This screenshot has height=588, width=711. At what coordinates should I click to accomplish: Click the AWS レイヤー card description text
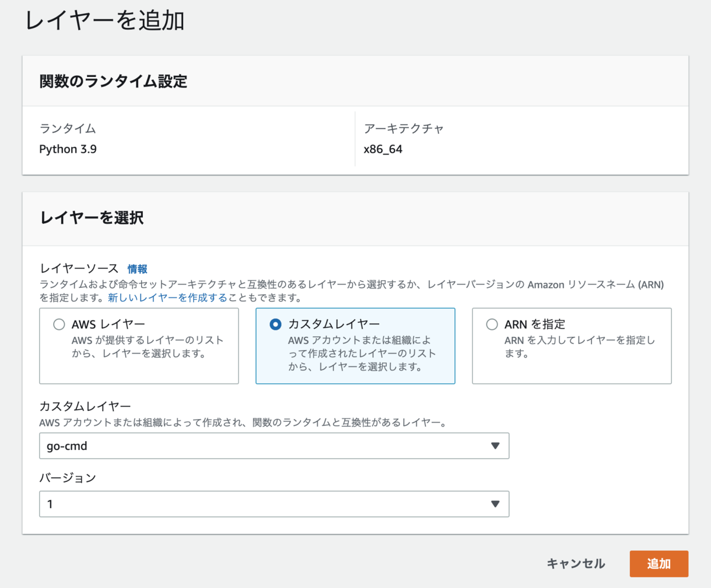pos(148,348)
